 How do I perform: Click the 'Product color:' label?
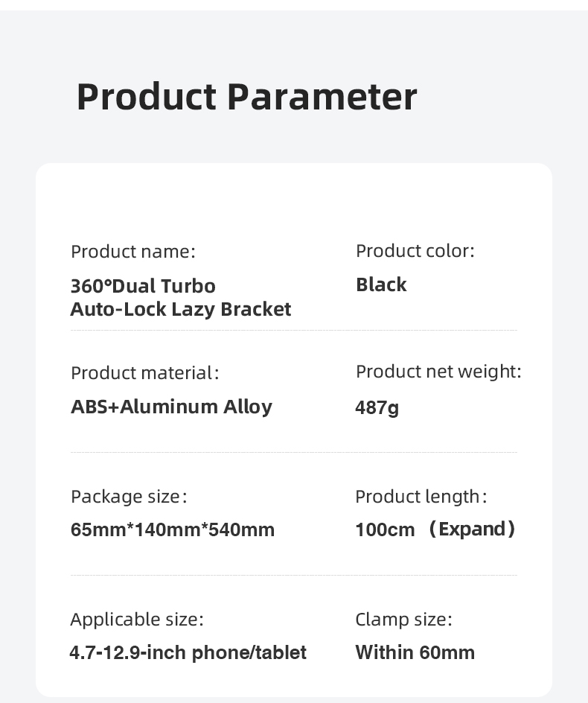tap(415, 251)
